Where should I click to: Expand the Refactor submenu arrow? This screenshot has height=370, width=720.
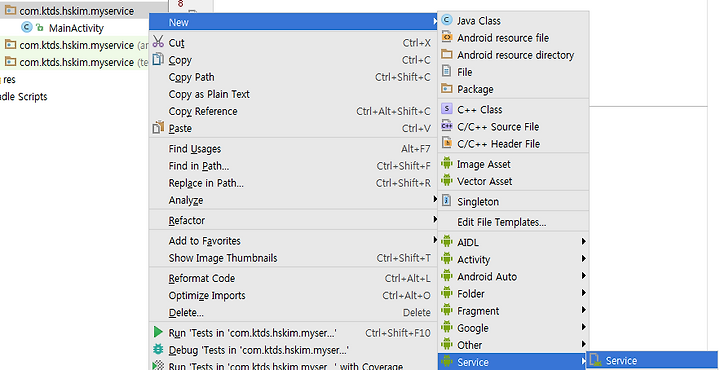[435, 219]
